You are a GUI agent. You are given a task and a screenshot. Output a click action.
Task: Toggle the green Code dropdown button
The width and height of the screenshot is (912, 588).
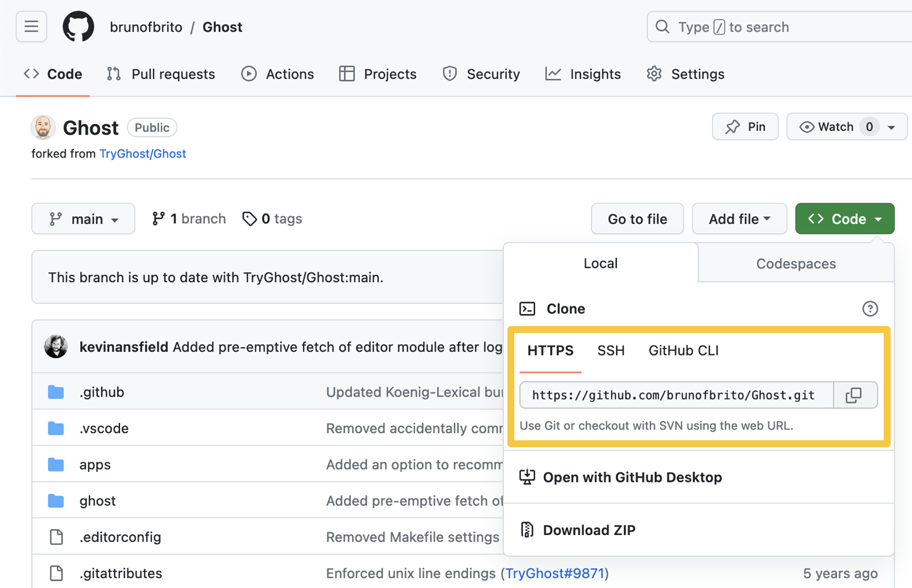point(845,219)
